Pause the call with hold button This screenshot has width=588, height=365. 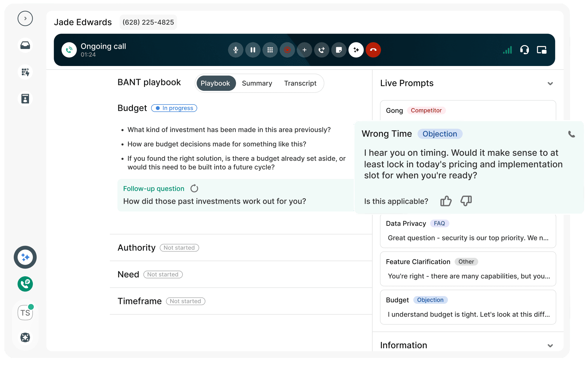(253, 50)
